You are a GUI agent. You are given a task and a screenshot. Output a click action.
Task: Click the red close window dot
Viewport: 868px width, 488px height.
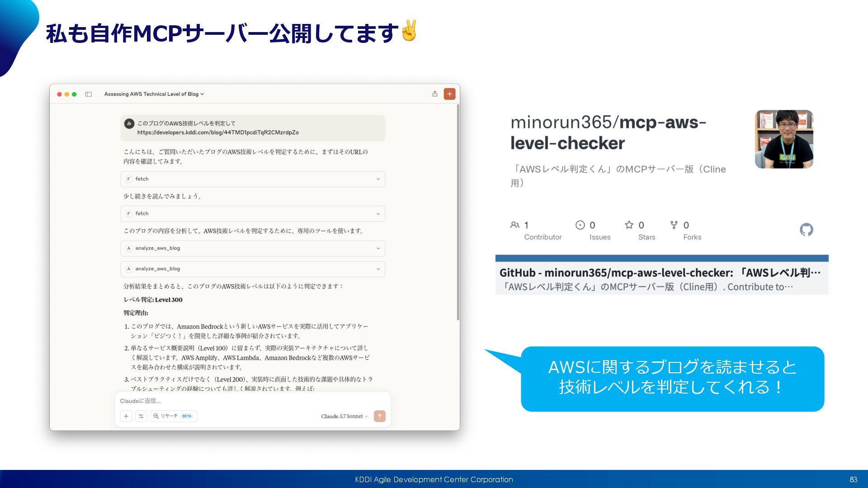(x=59, y=94)
